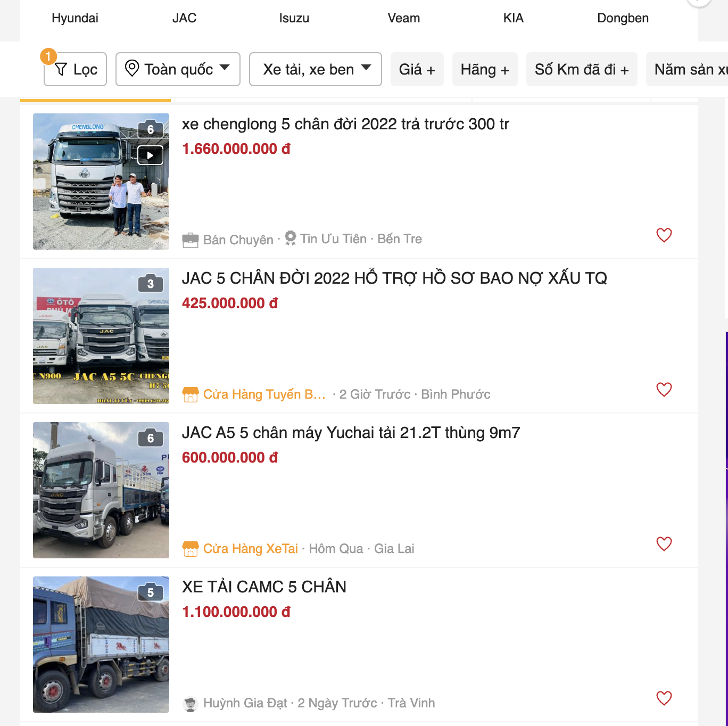The width and height of the screenshot is (728, 726).
Task: Click the location pin icon in Toàn quốc
Action: pos(132,69)
